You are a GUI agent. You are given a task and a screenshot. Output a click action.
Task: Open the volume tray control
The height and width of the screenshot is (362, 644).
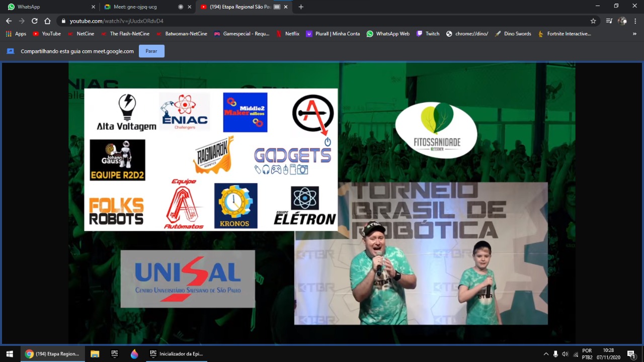pos(565,354)
